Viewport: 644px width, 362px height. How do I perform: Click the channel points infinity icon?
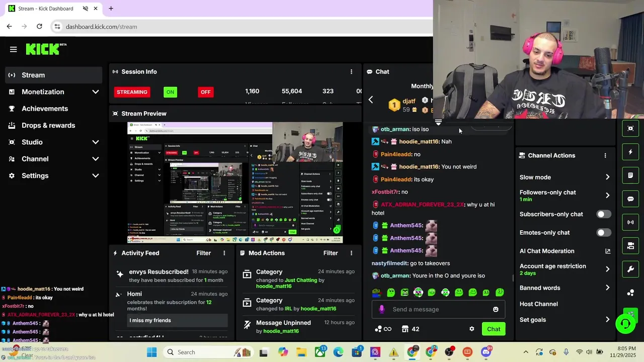[x=383, y=329]
